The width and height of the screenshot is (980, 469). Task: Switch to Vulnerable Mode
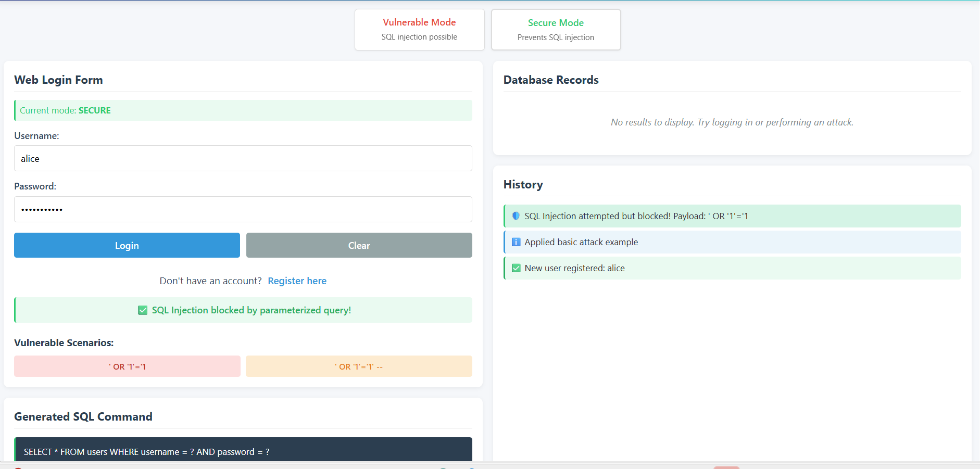coord(419,30)
